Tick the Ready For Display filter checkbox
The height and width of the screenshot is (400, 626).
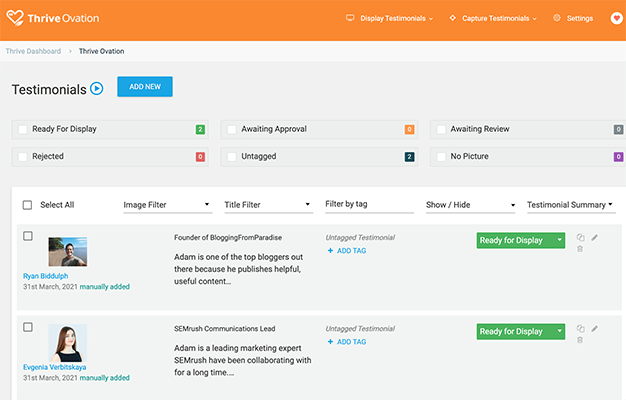(x=23, y=130)
